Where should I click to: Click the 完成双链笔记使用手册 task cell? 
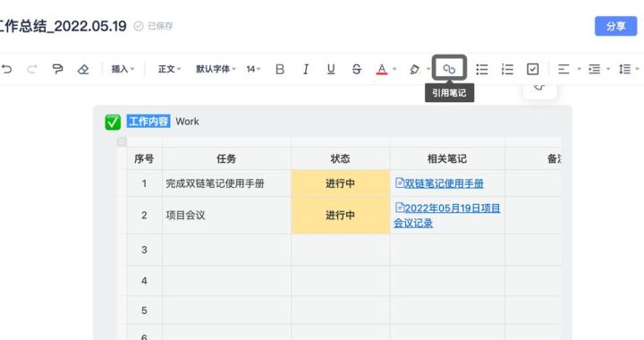pos(226,183)
